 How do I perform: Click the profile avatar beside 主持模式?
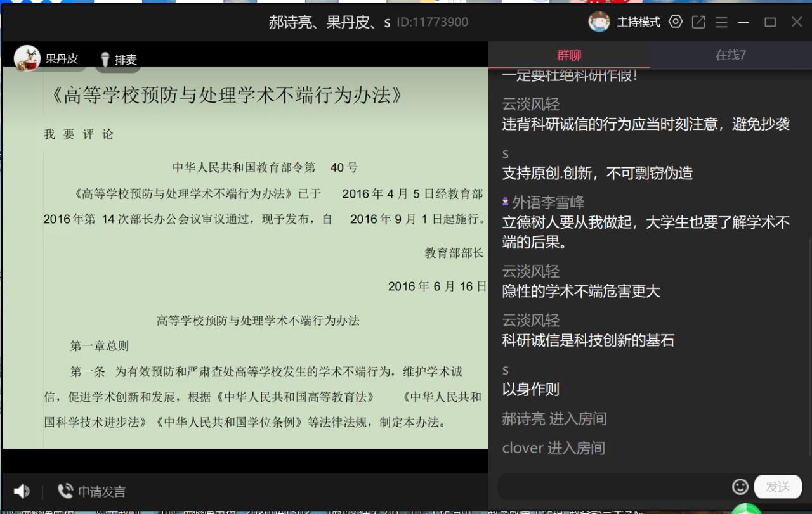599,22
